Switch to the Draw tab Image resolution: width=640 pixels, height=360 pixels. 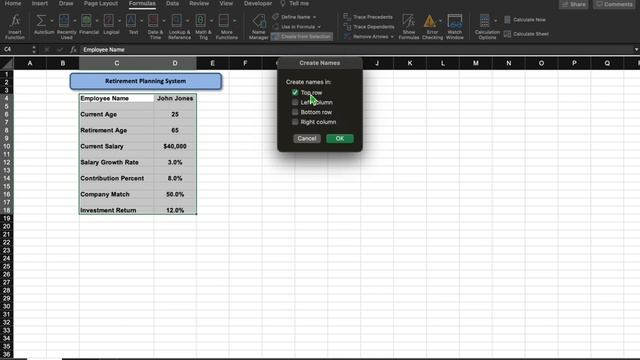66,3
